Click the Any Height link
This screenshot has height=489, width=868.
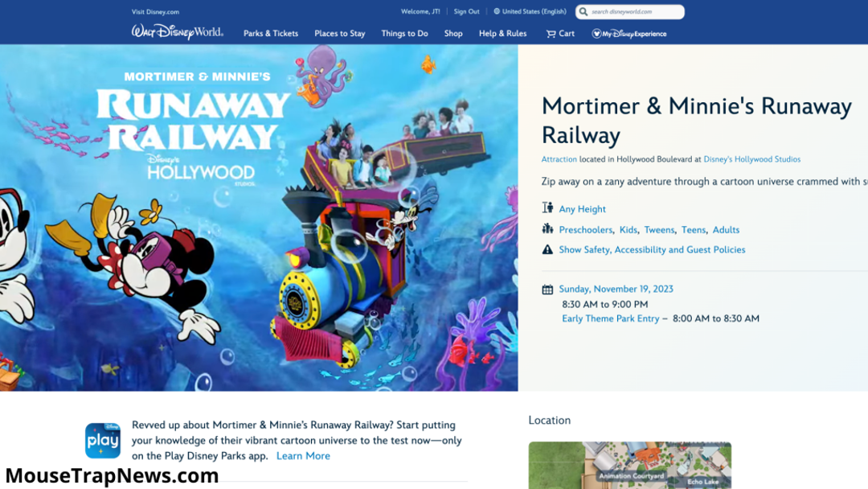583,209
